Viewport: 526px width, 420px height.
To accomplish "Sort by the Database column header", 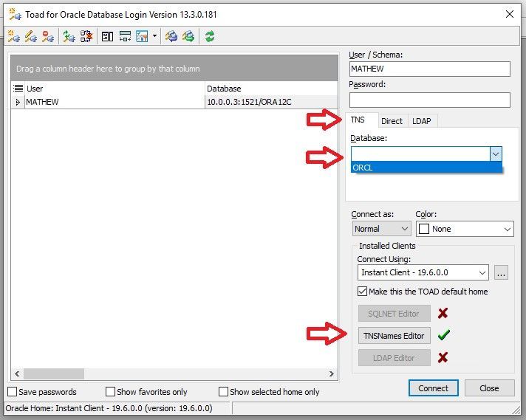I will [x=271, y=89].
